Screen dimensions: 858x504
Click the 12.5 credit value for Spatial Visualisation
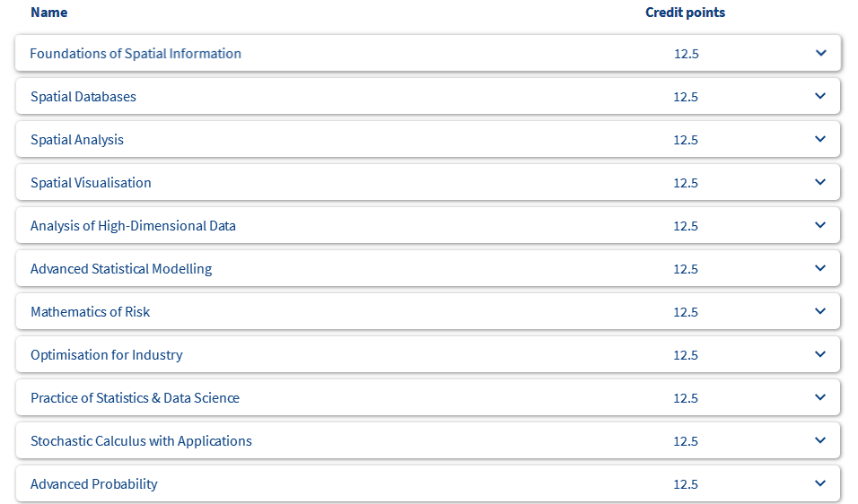pos(686,183)
